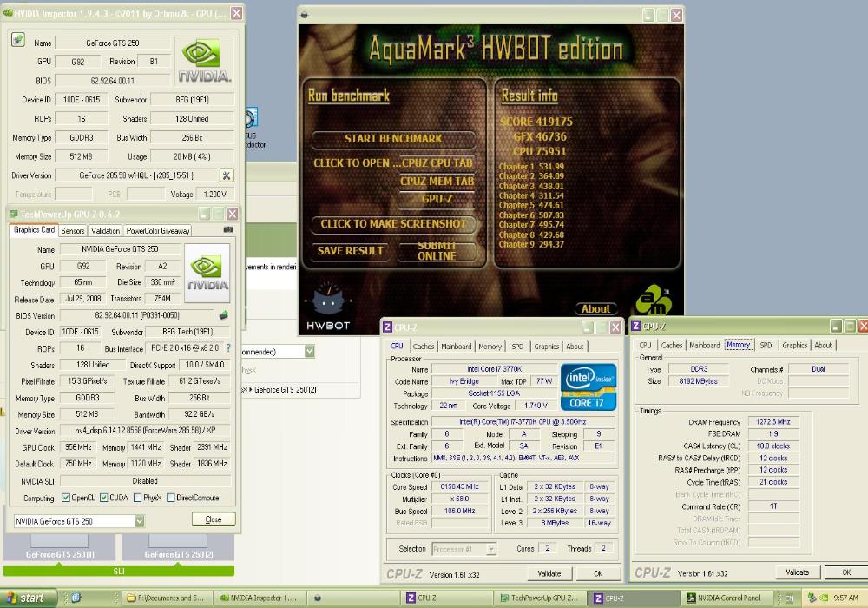868x608 pixels.
Task: Open the NVIDIA Control Panel taskbar button
Action: click(727, 598)
